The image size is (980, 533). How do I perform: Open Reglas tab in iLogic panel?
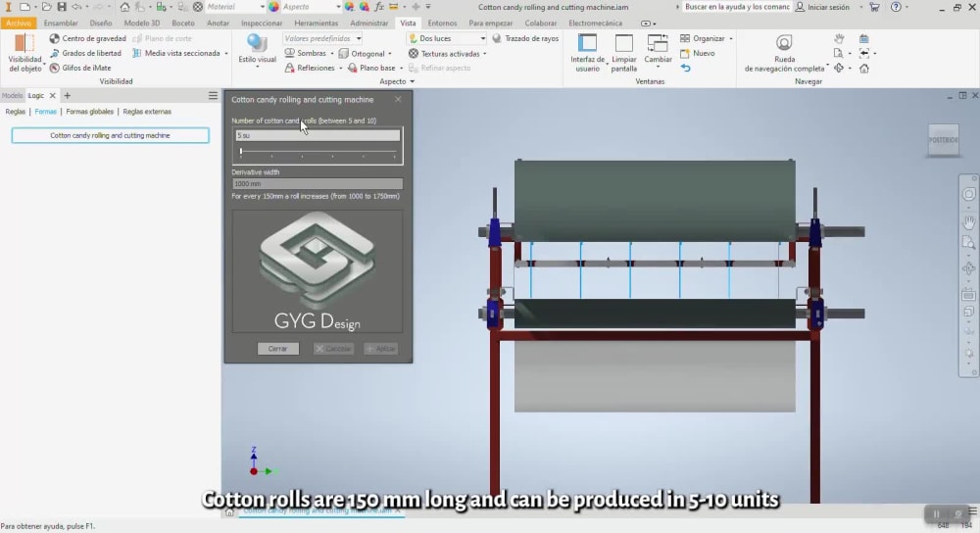[x=16, y=112]
